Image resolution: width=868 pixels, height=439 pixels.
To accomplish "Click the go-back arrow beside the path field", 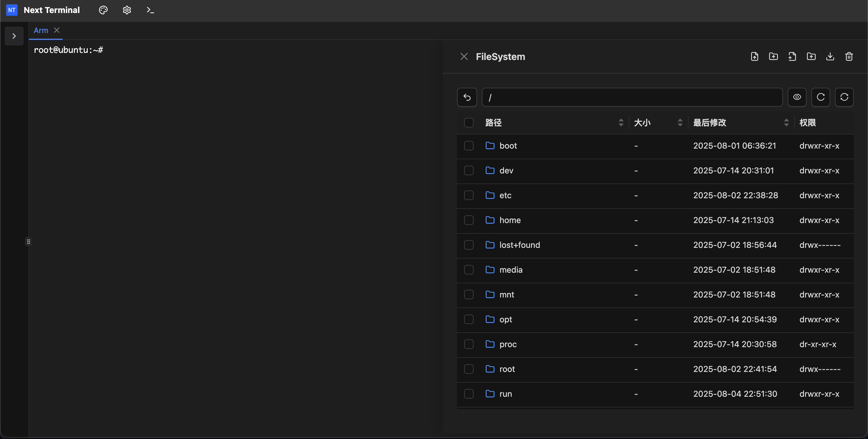I will coord(467,97).
